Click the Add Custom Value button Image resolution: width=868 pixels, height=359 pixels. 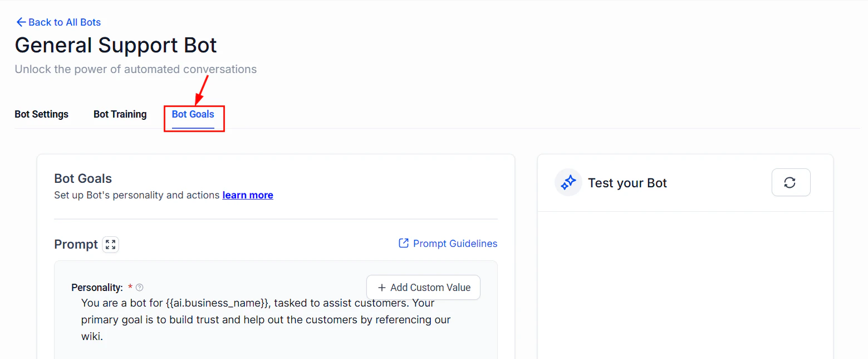click(x=423, y=287)
